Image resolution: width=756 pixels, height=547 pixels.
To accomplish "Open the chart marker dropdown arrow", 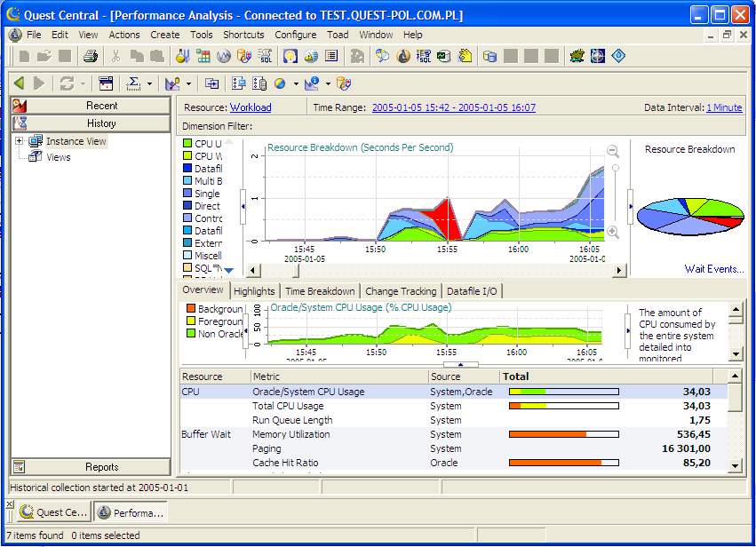I will coord(188,83).
